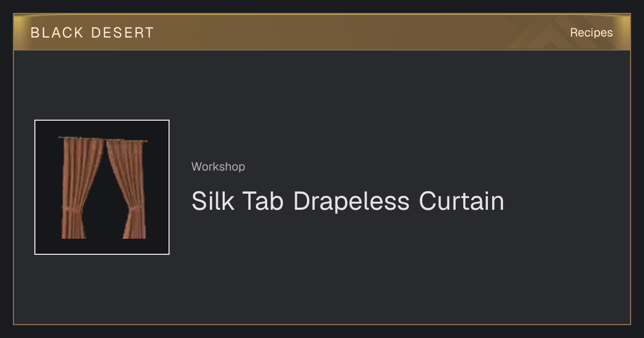Image resolution: width=644 pixels, height=338 pixels.
Task: Click the Silk Tab Drapeless Curtain title
Action: (x=348, y=201)
